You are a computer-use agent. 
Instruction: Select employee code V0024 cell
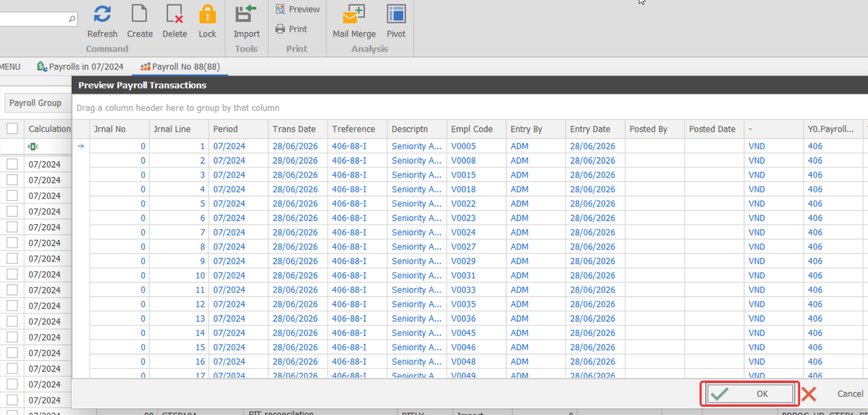click(x=476, y=232)
